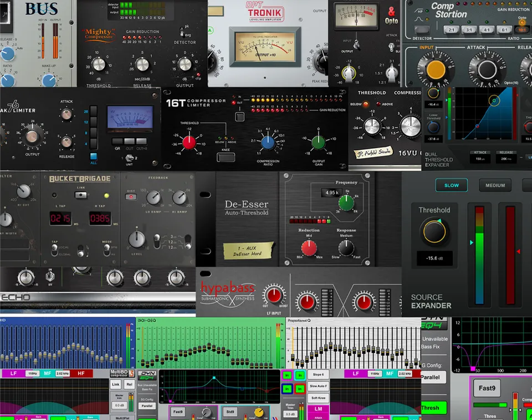Select the red HF band tab

click(81, 373)
